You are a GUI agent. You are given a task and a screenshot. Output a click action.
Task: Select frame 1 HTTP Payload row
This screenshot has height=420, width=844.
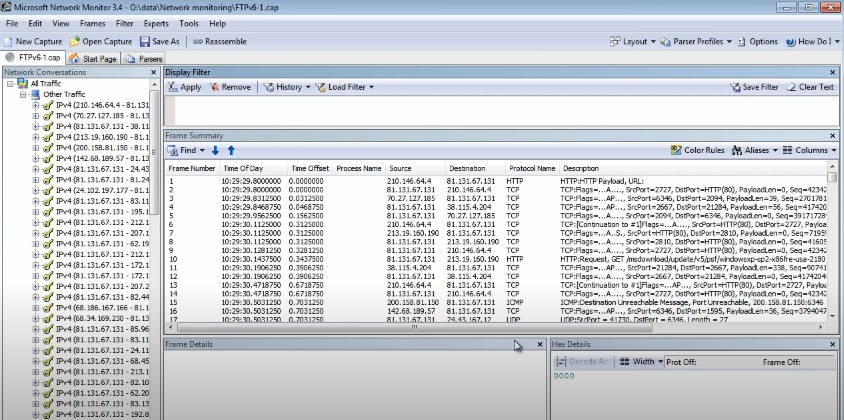coord(496,181)
